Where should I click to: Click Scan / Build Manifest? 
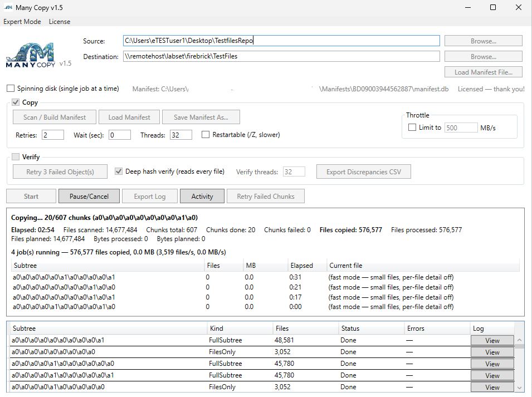coord(54,117)
